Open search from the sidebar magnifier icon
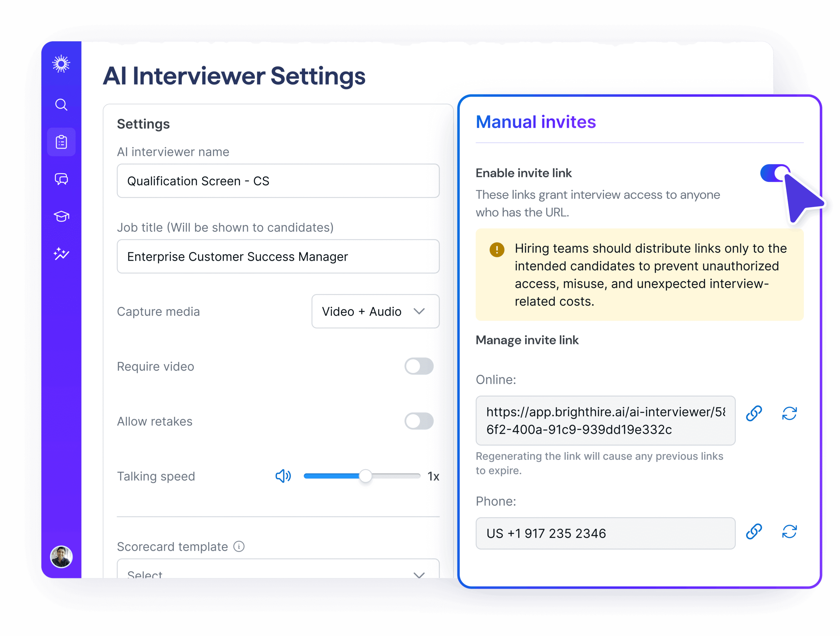The image size is (840, 636). 61,104
